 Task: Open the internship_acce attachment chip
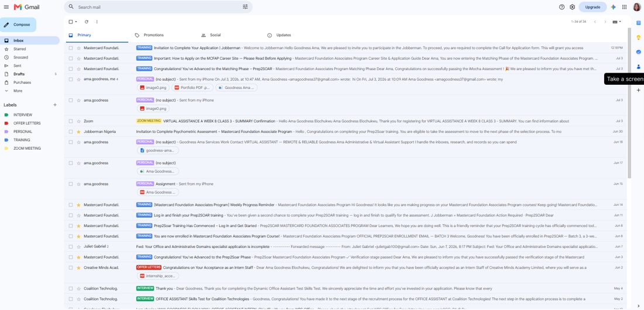pos(157,276)
